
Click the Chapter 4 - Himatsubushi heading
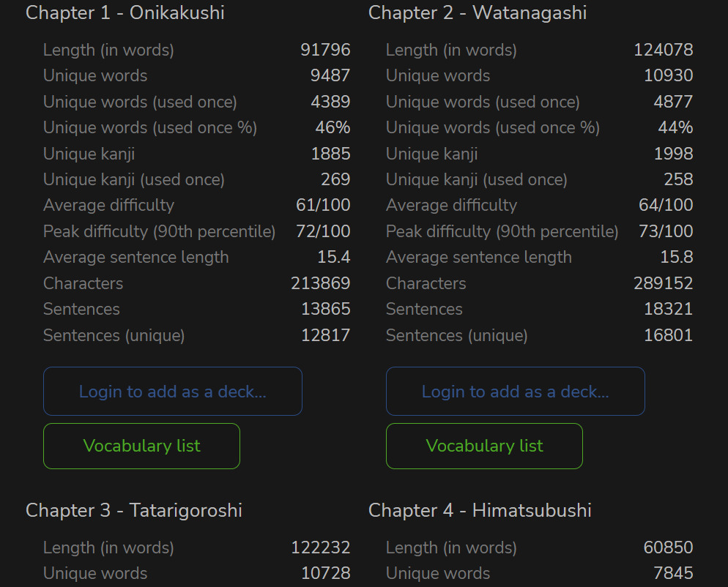click(480, 510)
